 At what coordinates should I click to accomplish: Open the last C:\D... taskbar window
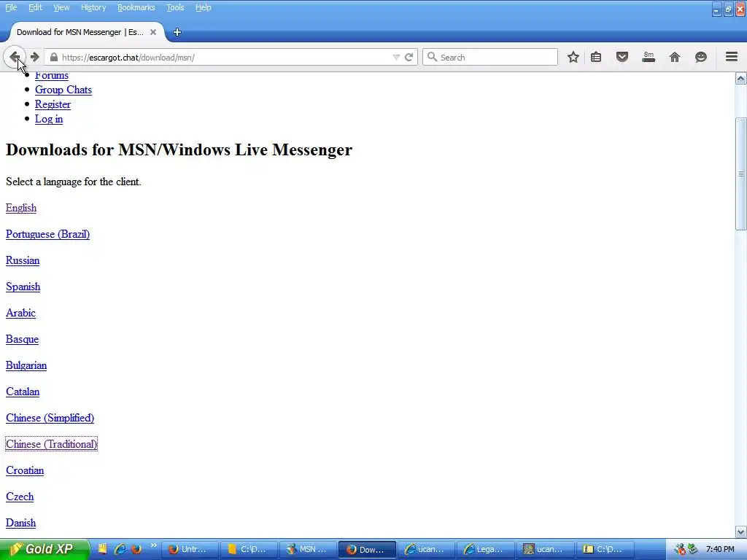pos(604,549)
